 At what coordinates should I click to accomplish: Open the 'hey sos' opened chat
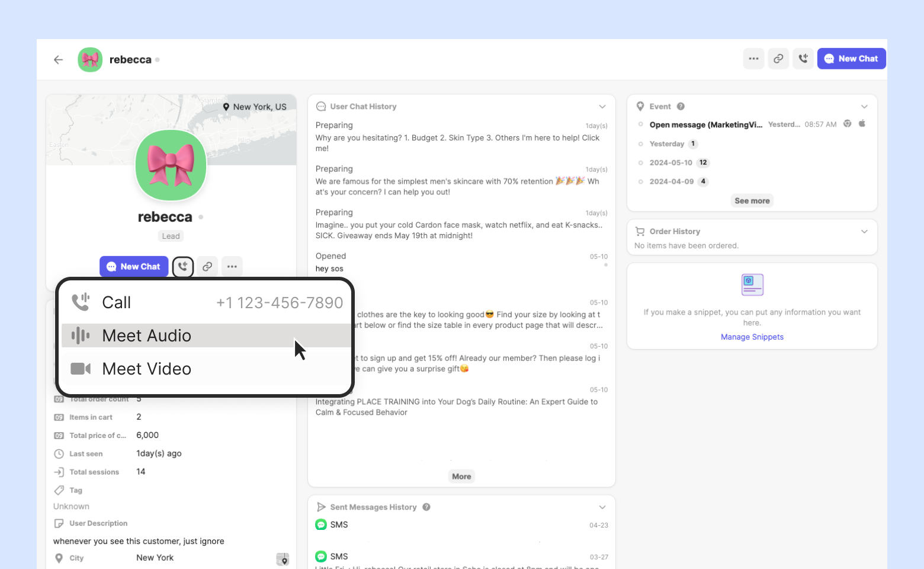461,262
